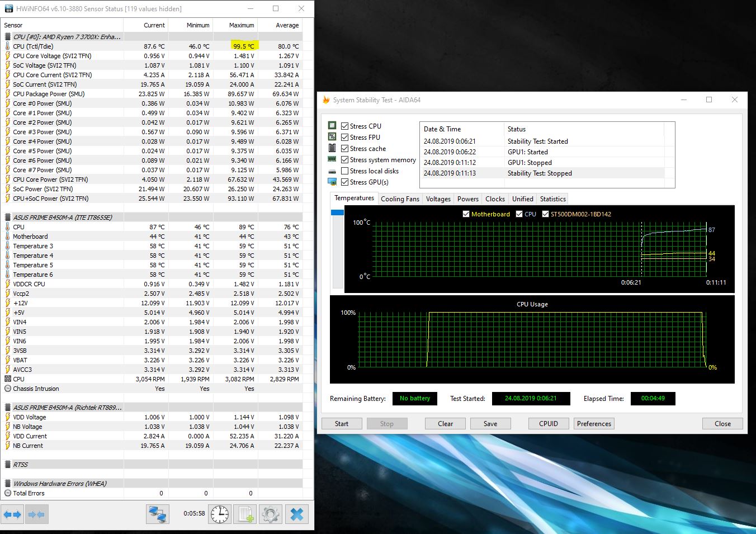The image size is (756, 534).
Task: Go to the Clocks tab
Action: (x=495, y=199)
